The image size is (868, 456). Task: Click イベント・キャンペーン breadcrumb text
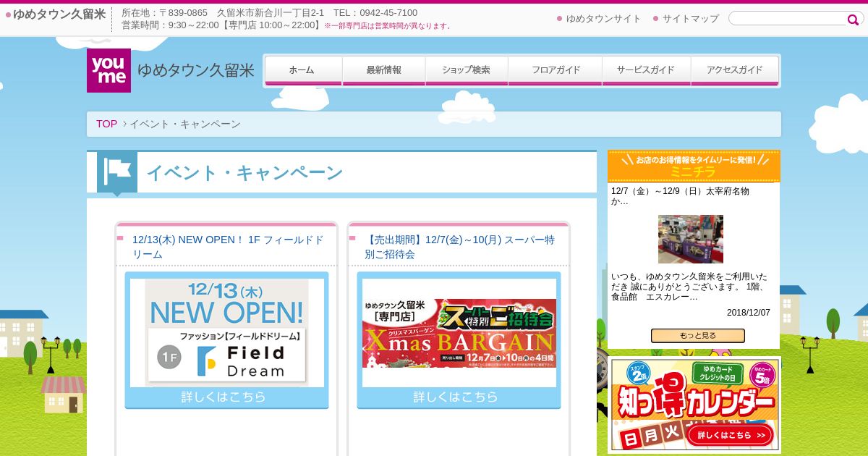point(185,124)
